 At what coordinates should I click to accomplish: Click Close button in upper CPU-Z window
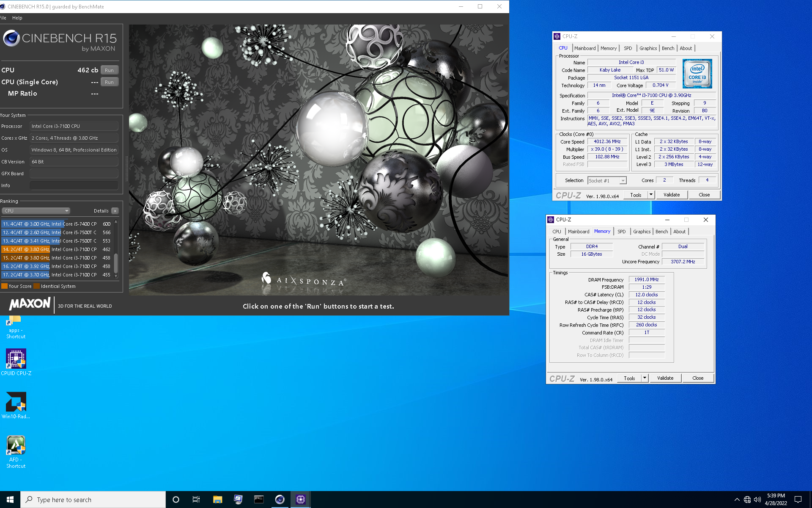tap(704, 195)
